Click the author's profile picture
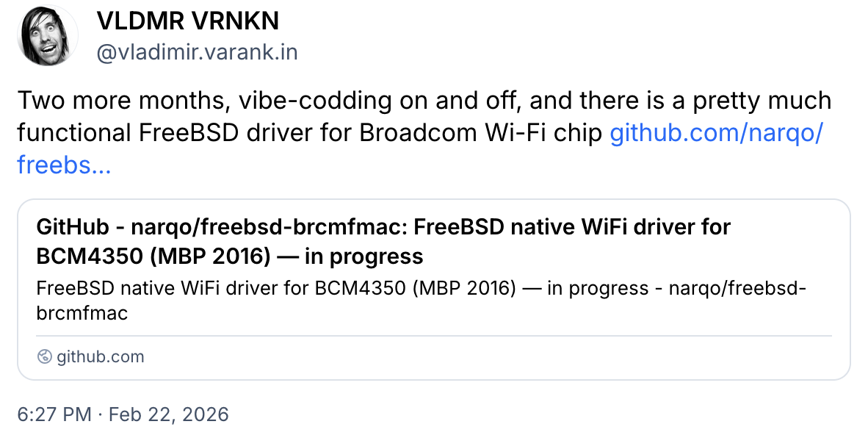 (47, 35)
